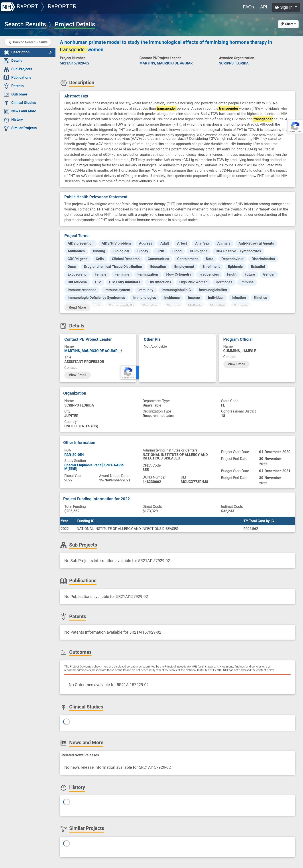Open Details sidebar link
The height and width of the screenshot is (868, 303).
[17, 61]
